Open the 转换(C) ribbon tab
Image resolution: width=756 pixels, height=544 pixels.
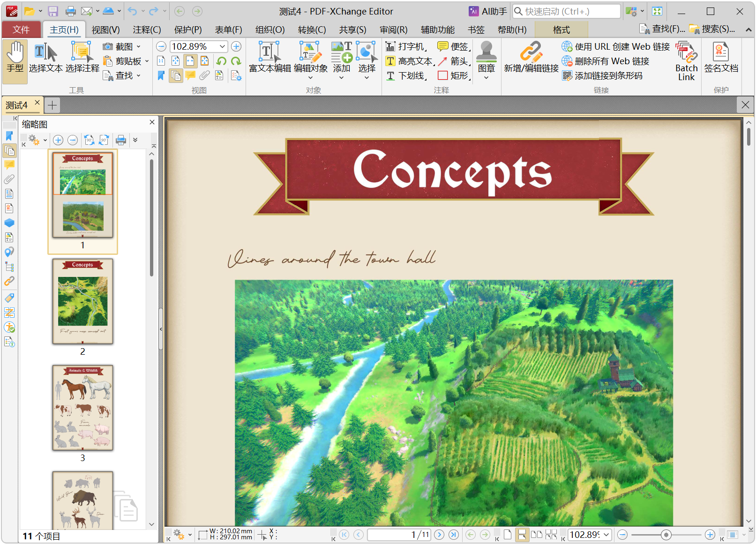pyautogui.click(x=312, y=30)
